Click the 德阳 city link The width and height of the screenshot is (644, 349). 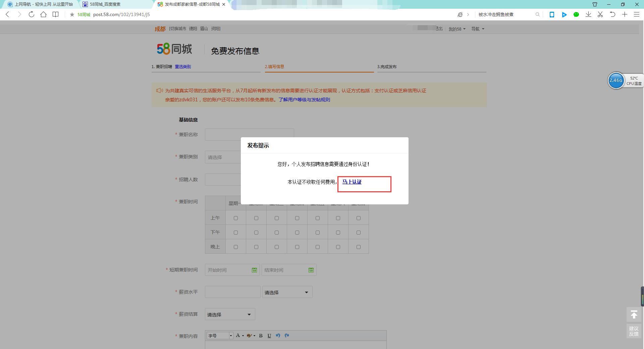coord(193,29)
